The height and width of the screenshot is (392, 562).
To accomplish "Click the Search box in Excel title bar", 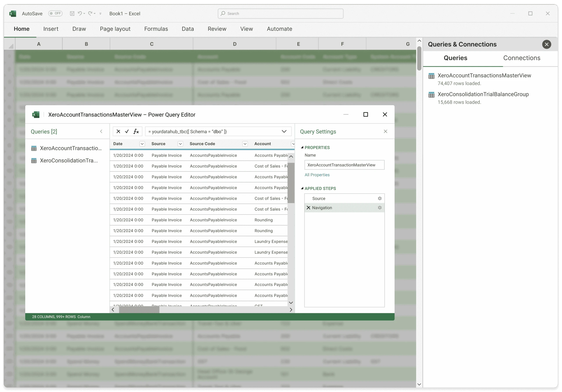I will [x=281, y=13].
